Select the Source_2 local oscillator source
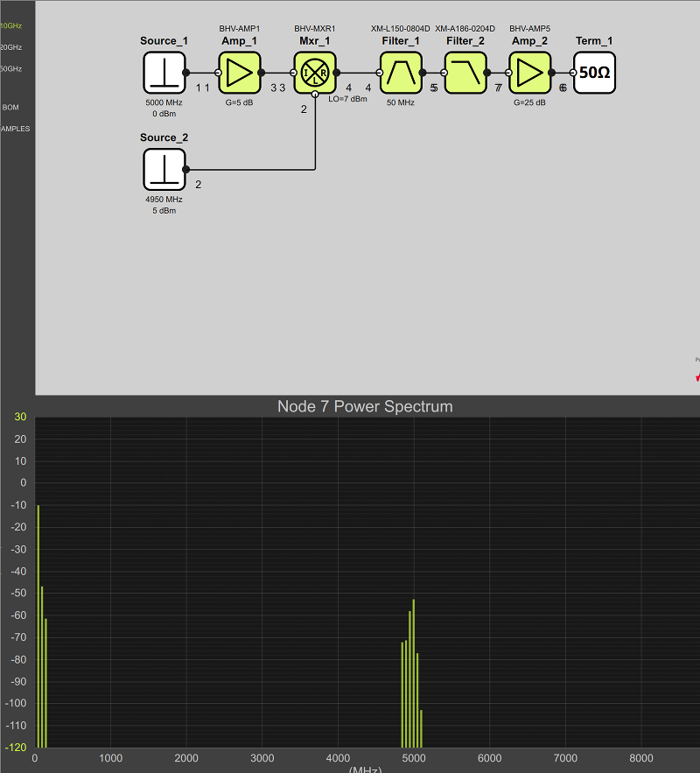 (x=164, y=169)
